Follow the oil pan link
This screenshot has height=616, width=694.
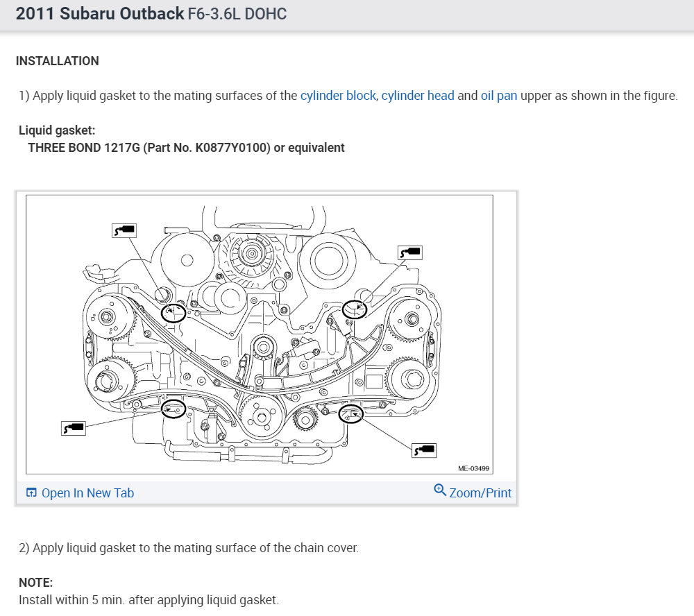coord(499,96)
